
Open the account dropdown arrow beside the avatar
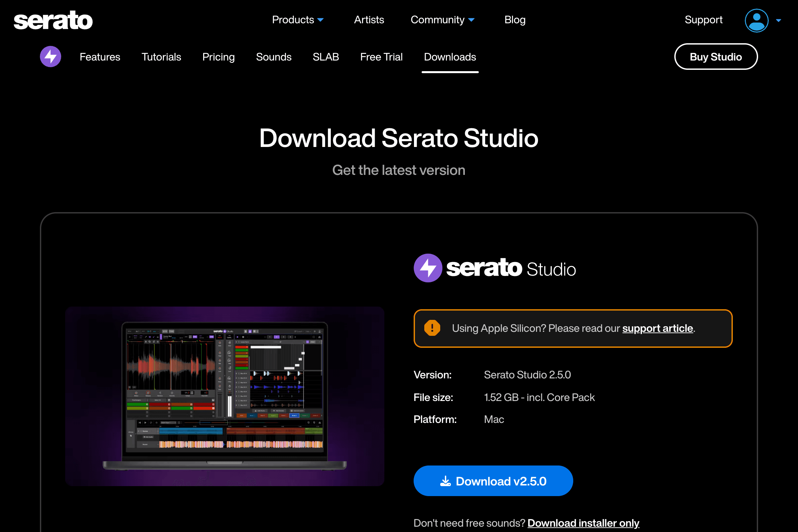coord(778,20)
